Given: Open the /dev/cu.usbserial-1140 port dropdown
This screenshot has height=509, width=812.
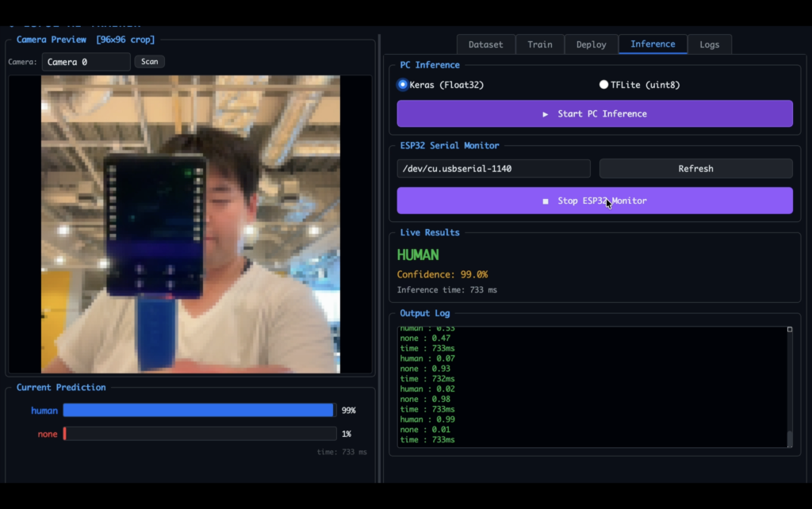Looking at the screenshot, I should [x=493, y=168].
